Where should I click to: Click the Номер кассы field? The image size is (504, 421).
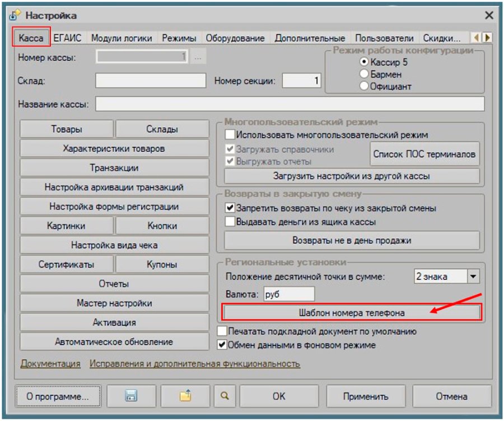pos(142,57)
